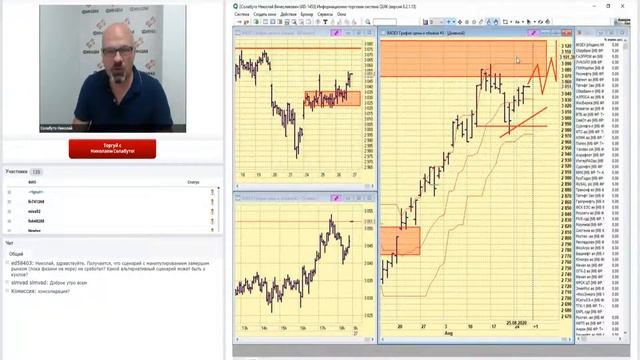
Task: Open the Брокер menu
Action: click(307, 14)
